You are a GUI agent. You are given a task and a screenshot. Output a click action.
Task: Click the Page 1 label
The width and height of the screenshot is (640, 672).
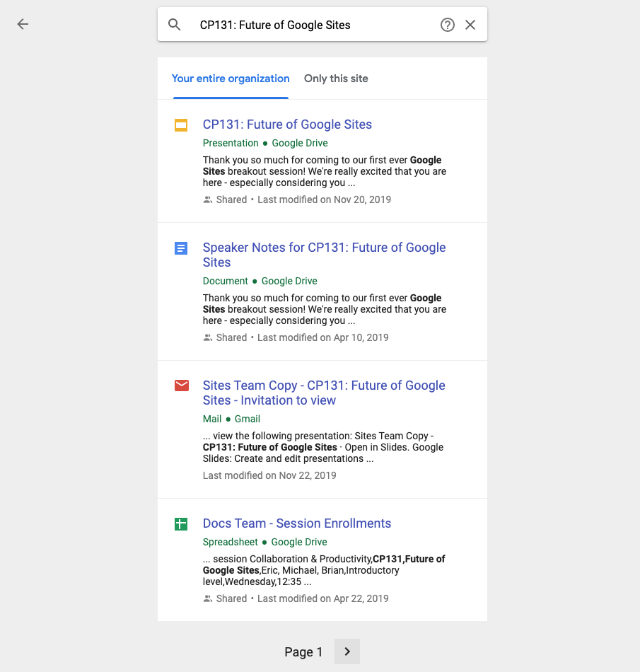pyautogui.click(x=303, y=652)
